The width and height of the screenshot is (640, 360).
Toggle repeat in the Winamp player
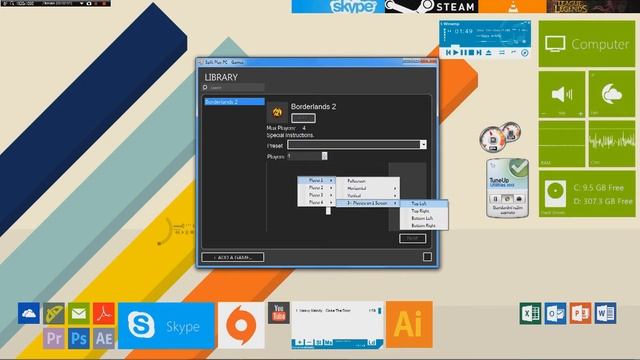pos(513,53)
